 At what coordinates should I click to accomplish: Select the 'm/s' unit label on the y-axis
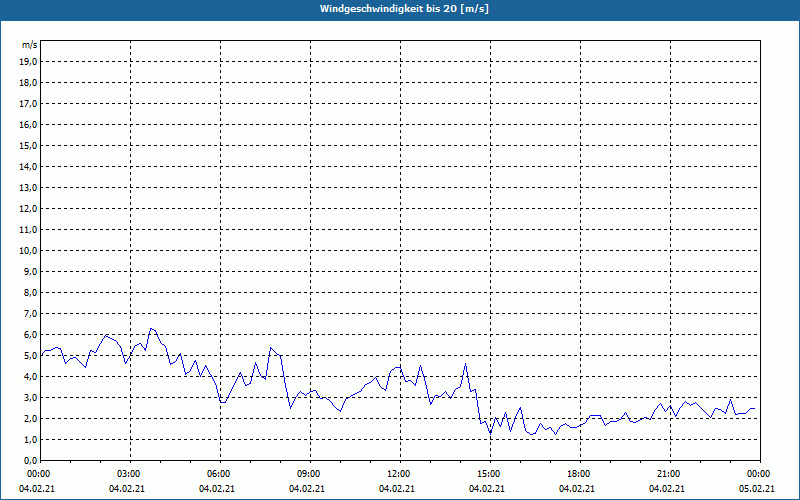(x=30, y=45)
